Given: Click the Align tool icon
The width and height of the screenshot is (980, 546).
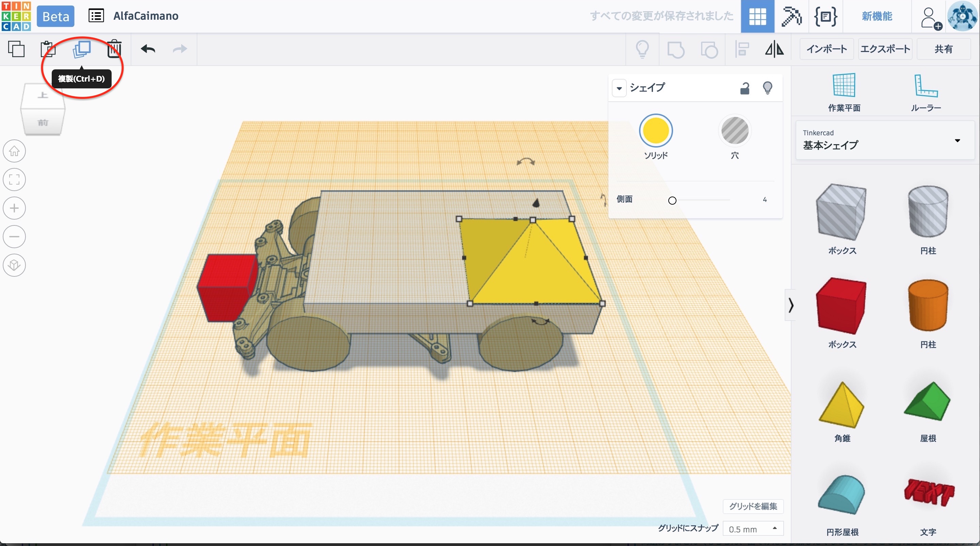Looking at the screenshot, I should pyautogui.click(x=742, y=49).
